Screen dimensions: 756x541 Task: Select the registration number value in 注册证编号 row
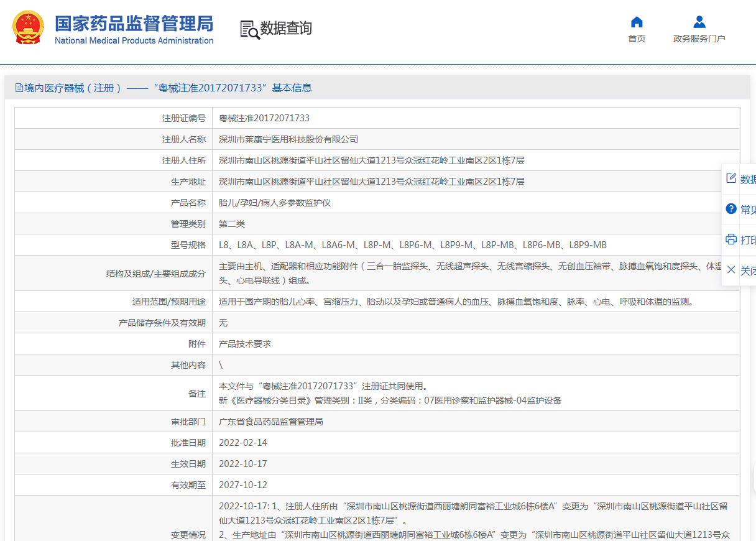[x=264, y=118]
